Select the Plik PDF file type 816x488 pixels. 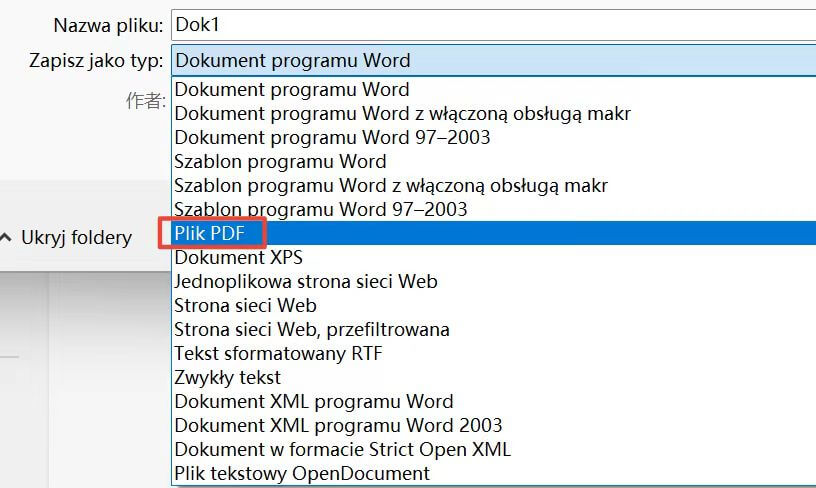coord(493,233)
